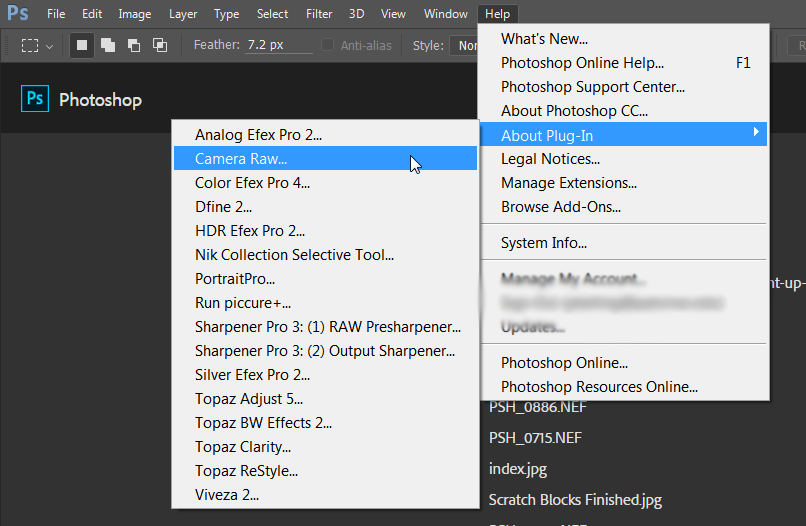Click the Photoshop logo on start screen

click(35, 99)
